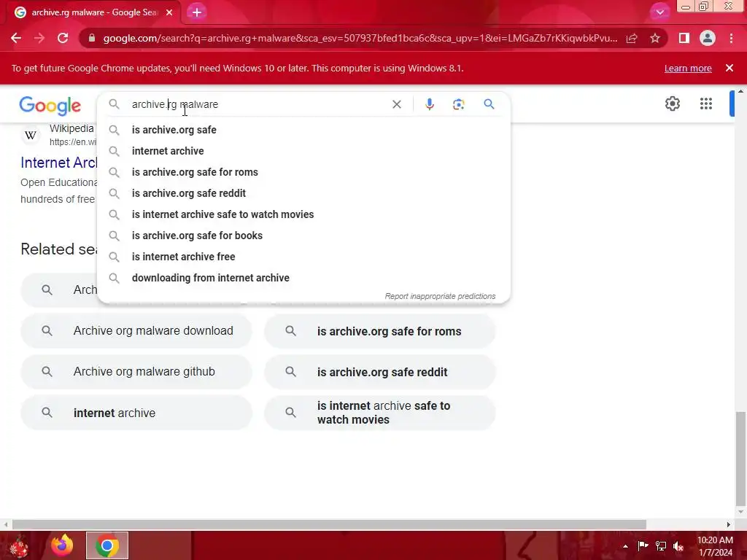Screen dimensions: 747x560
Task: Start voice search with the microphone
Action: [429, 104]
